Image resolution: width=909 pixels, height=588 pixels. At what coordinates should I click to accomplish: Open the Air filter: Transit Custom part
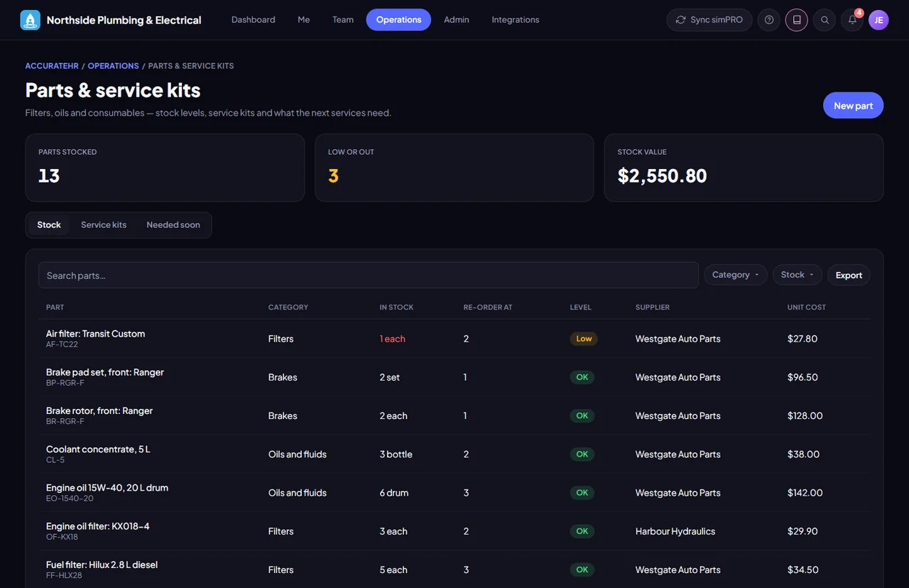coord(96,334)
